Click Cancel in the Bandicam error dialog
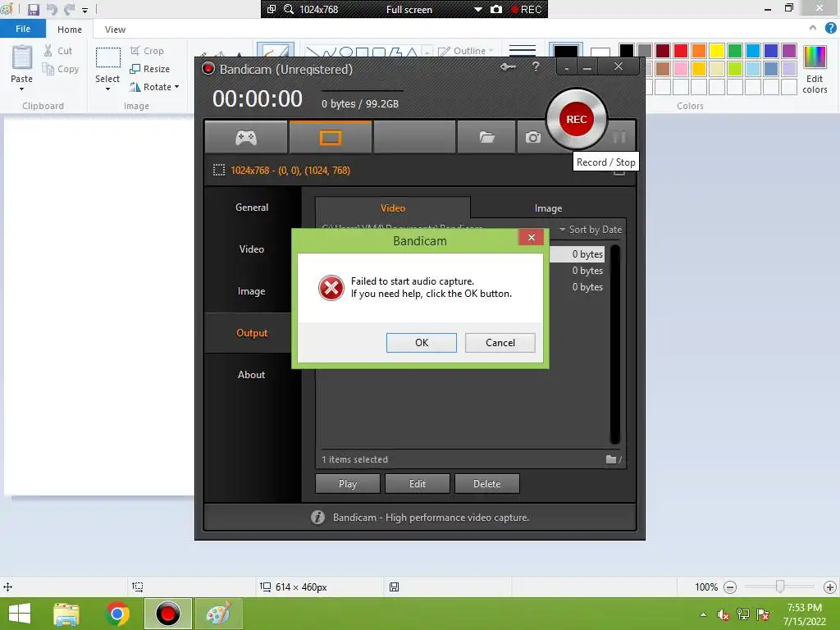 (500, 342)
